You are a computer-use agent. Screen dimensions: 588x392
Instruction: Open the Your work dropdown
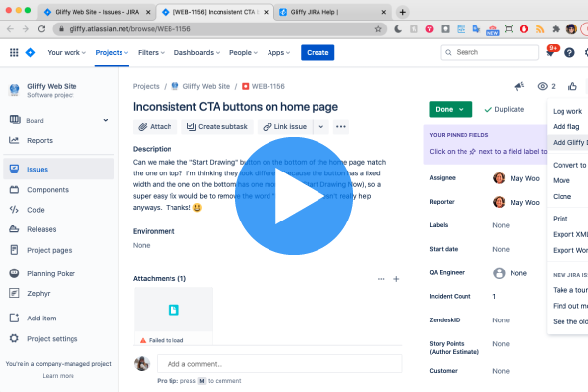coord(67,53)
